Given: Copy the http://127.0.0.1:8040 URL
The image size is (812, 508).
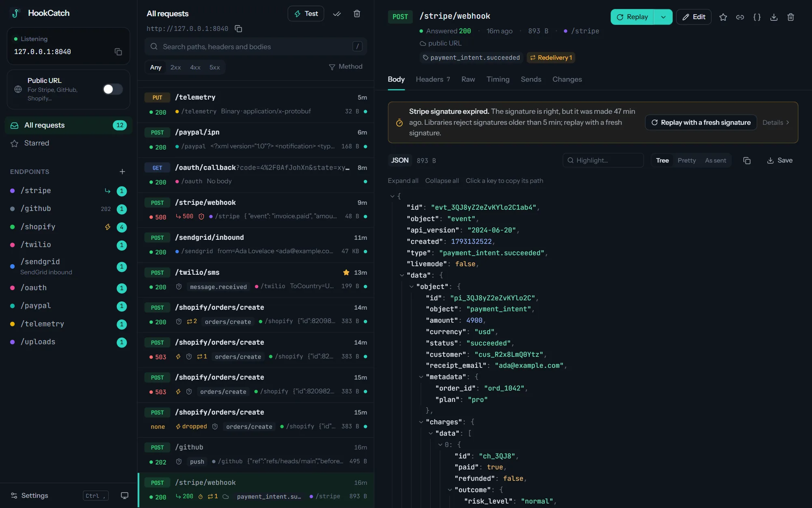Looking at the screenshot, I should tap(239, 29).
